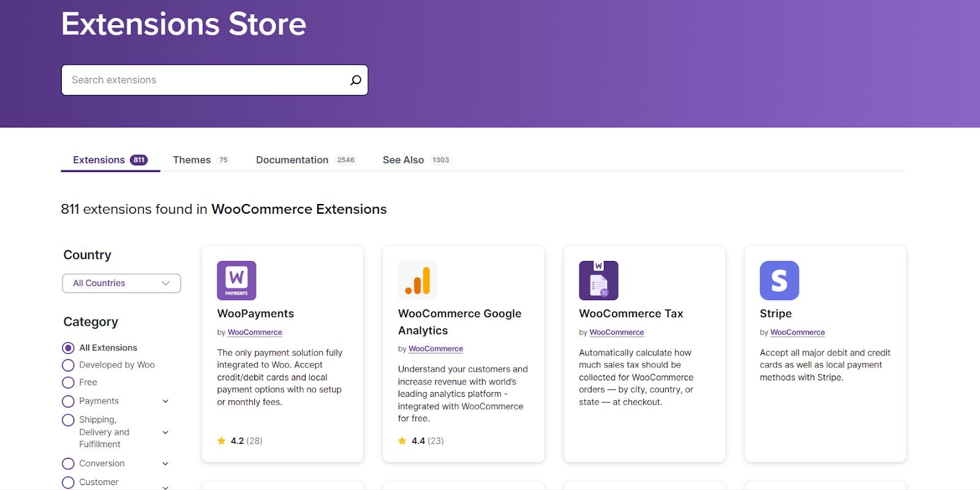Select Shipping, Delivery and Fulfillment radio
Screen dimensions: 980x490
click(68, 420)
